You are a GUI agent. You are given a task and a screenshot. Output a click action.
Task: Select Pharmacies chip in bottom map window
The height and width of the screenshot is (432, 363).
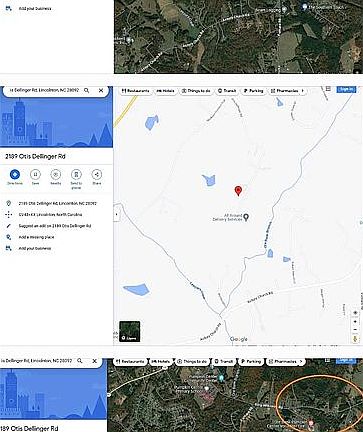pyautogui.click(x=282, y=361)
